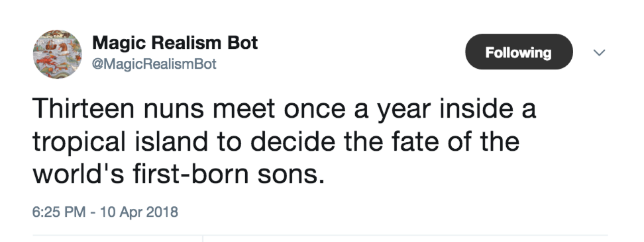Toggle the Following button to unfollow

(519, 52)
